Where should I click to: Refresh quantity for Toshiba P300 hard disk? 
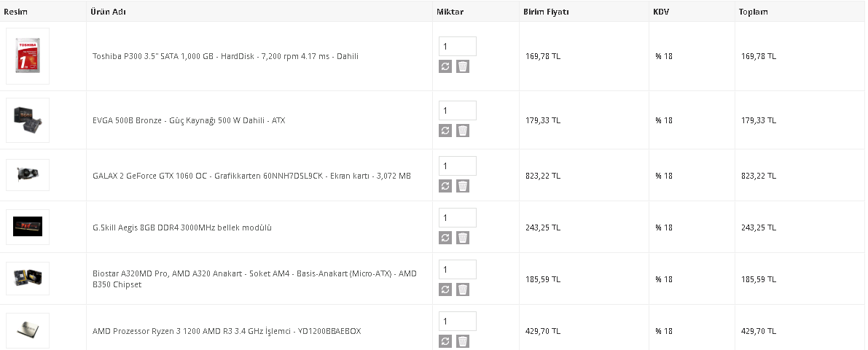click(x=445, y=67)
